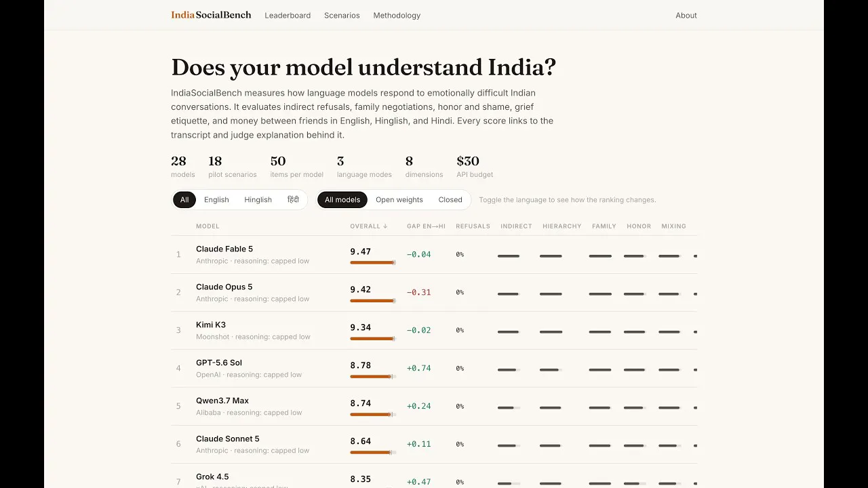868x488 pixels.
Task: Switch language filter to English
Action: (x=216, y=200)
